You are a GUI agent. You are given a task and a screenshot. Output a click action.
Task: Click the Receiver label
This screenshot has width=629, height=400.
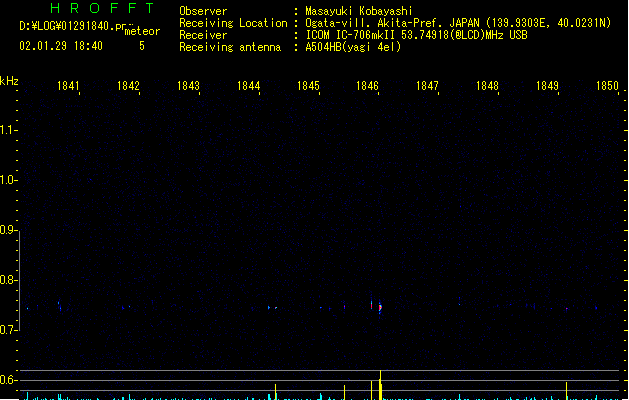click(203, 35)
